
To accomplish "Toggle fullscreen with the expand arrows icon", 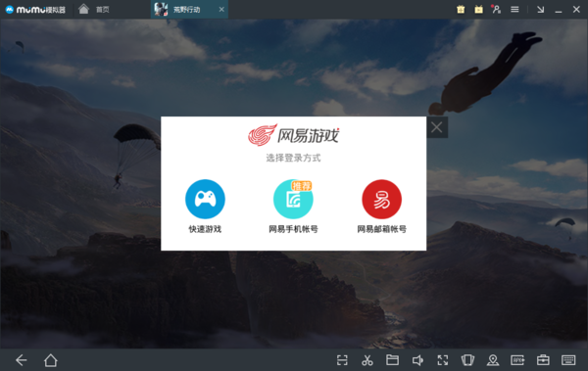I will coord(443,360).
